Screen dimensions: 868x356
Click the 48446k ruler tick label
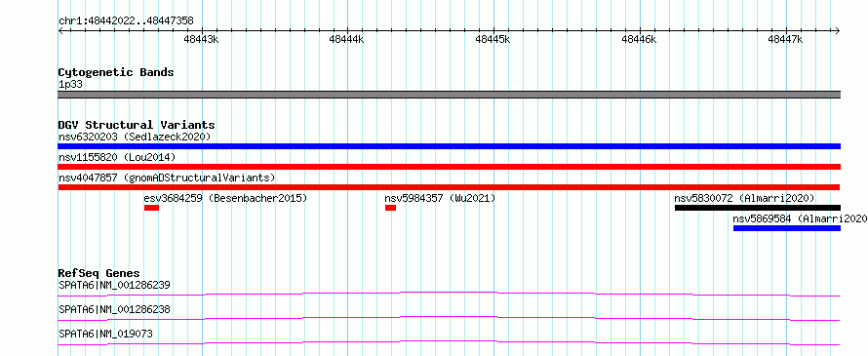639,39
